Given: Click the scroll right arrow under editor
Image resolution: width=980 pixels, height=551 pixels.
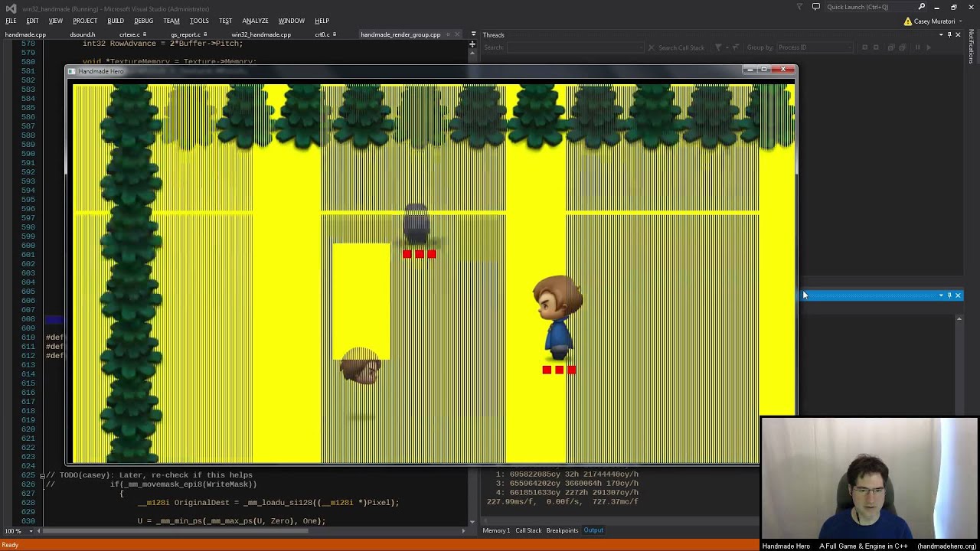Looking at the screenshot, I should click(x=463, y=530).
